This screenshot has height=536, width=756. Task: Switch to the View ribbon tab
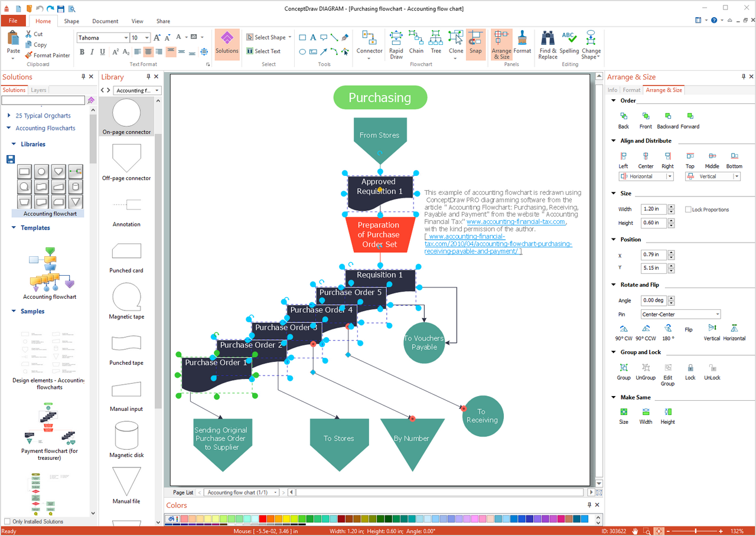click(137, 21)
